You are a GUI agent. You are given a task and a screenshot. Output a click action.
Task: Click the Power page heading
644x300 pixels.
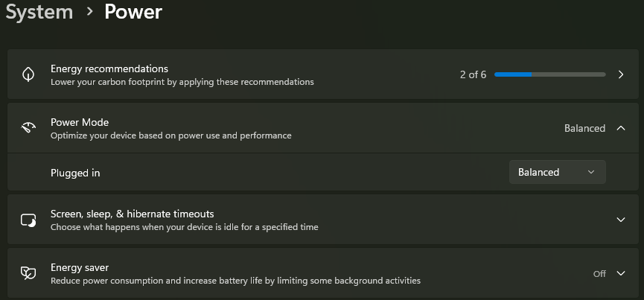[x=133, y=12]
